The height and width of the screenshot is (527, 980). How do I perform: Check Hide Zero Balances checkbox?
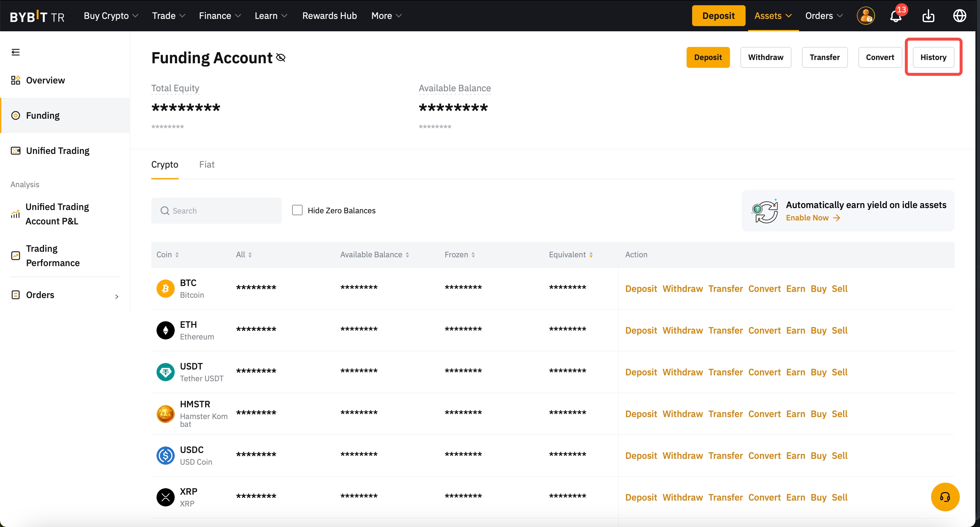[x=297, y=210]
